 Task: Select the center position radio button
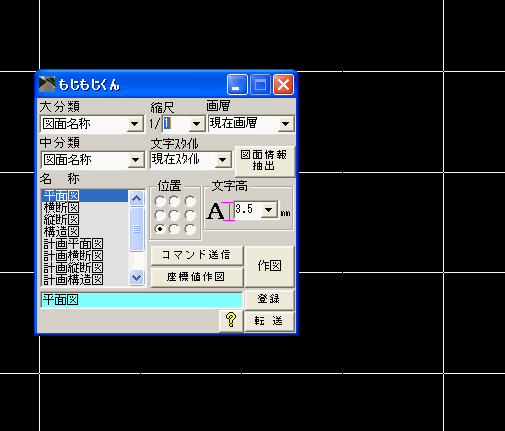point(174,215)
